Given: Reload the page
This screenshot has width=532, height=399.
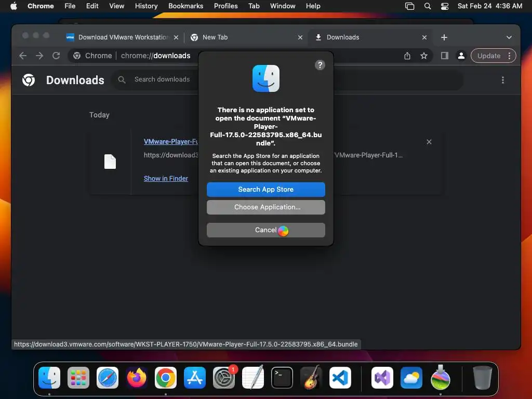Looking at the screenshot, I should point(56,56).
